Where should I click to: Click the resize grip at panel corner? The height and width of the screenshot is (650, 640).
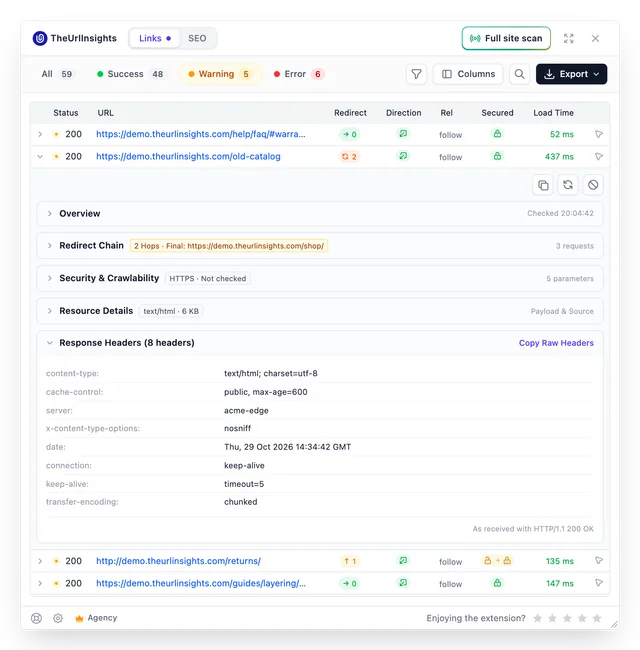pyautogui.click(x=614, y=625)
